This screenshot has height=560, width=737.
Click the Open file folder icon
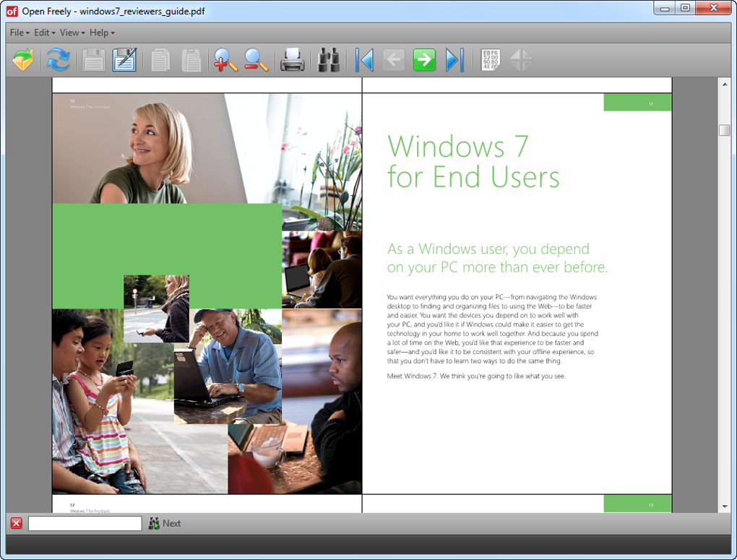[x=23, y=60]
